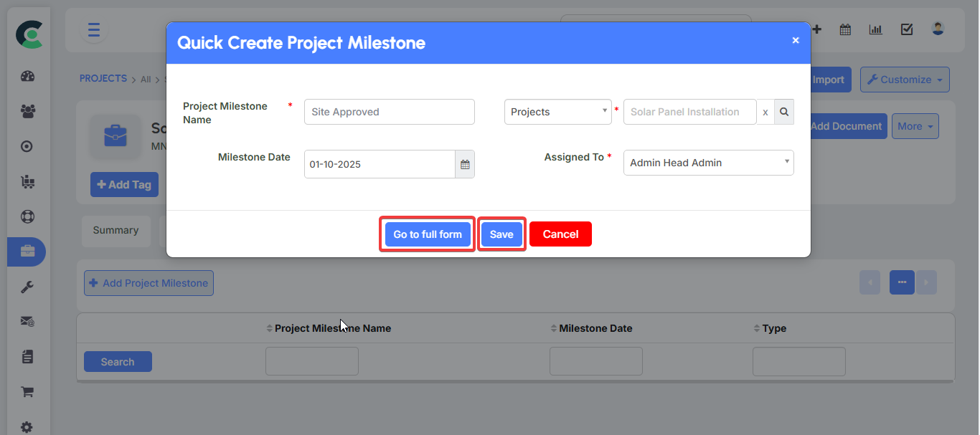This screenshot has width=980, height=435.
Task: Open the Contacts module icon
Action: click(x=27, y=111)
